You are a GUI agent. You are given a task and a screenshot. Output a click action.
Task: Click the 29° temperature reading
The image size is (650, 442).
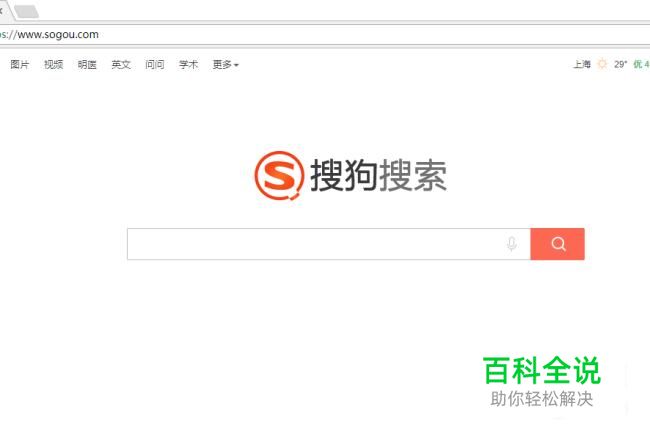[x=621, y=64]
